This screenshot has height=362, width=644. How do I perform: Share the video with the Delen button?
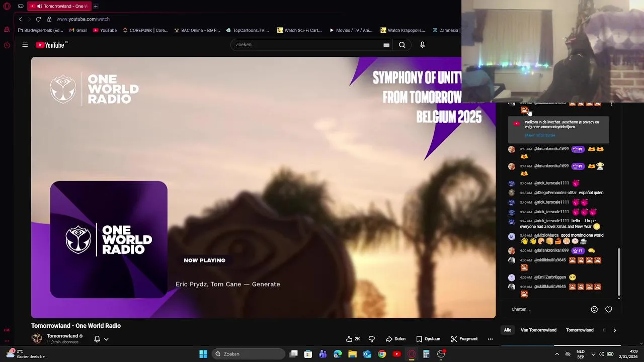point(395,339)
